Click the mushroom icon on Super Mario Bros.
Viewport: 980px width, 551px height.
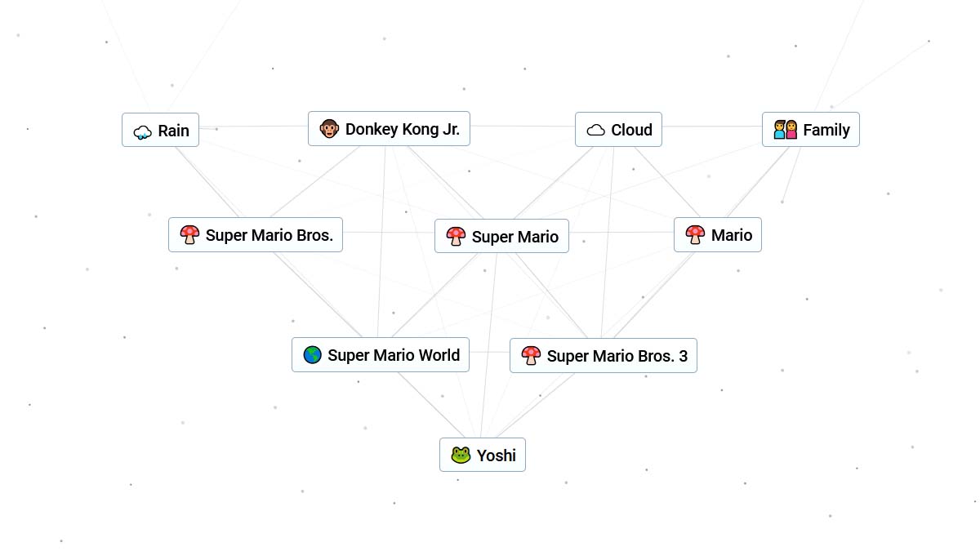(x=189, y=235)
